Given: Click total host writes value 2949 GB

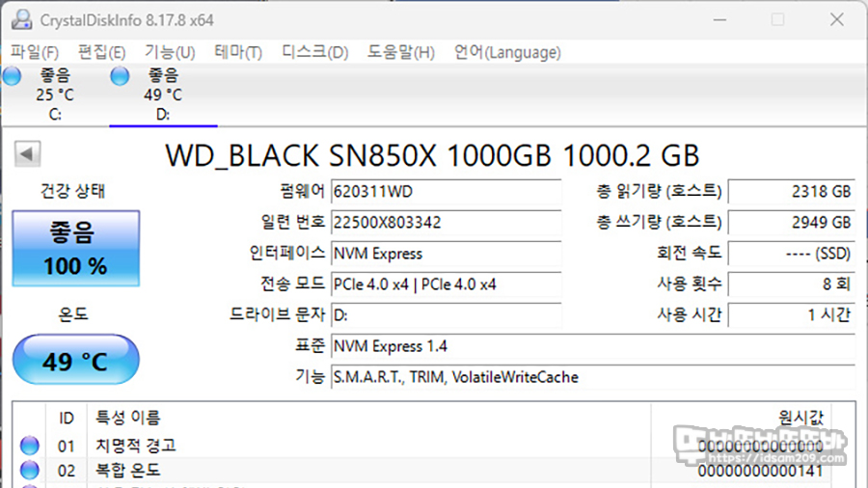Looking at the screenshot, I should click(792, 223).
